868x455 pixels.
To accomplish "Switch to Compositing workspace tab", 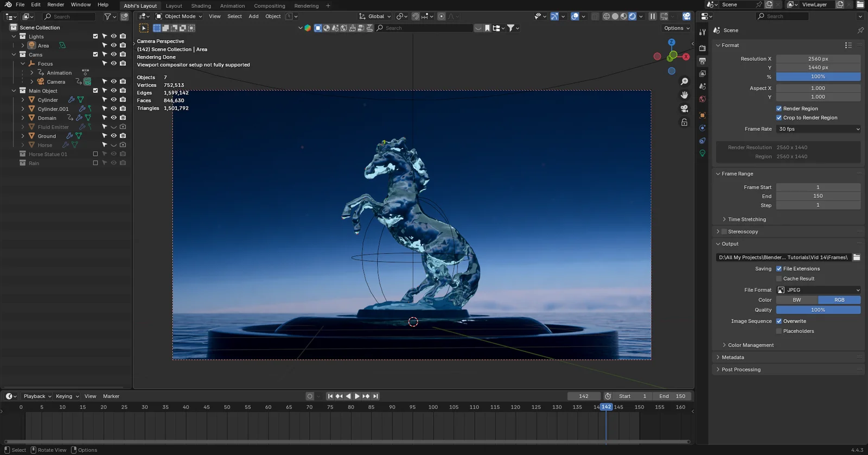I will point(270,6).
